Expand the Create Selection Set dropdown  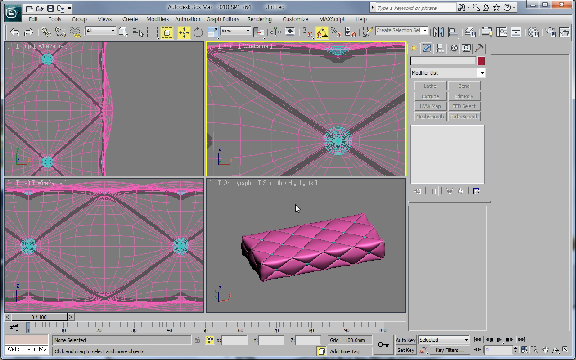[x=425, y=30]
